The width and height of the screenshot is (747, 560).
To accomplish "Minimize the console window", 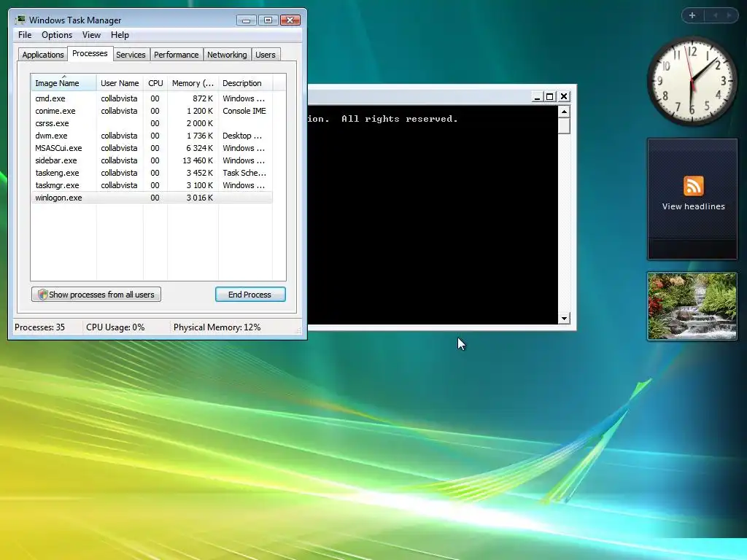I will coord(537,97).
